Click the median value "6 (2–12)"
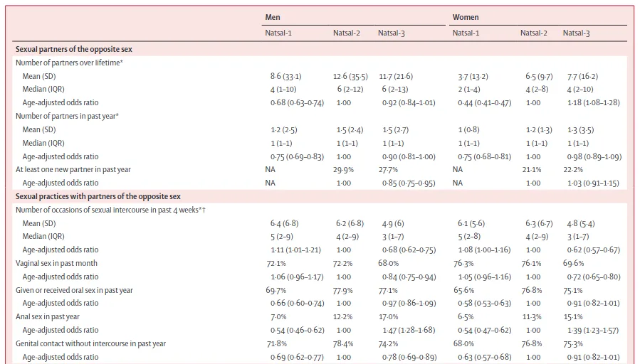Screen dimensions: 640x364 [x=350, y=90]
